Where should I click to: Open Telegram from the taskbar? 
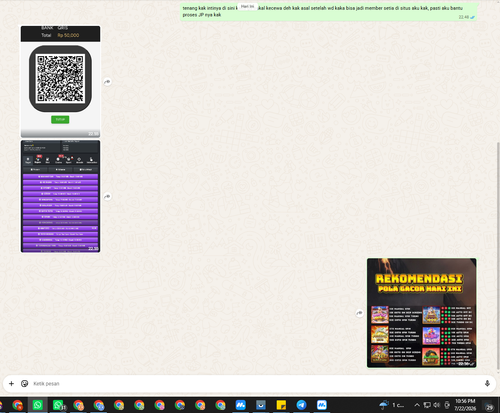click(x=301, y=405)
